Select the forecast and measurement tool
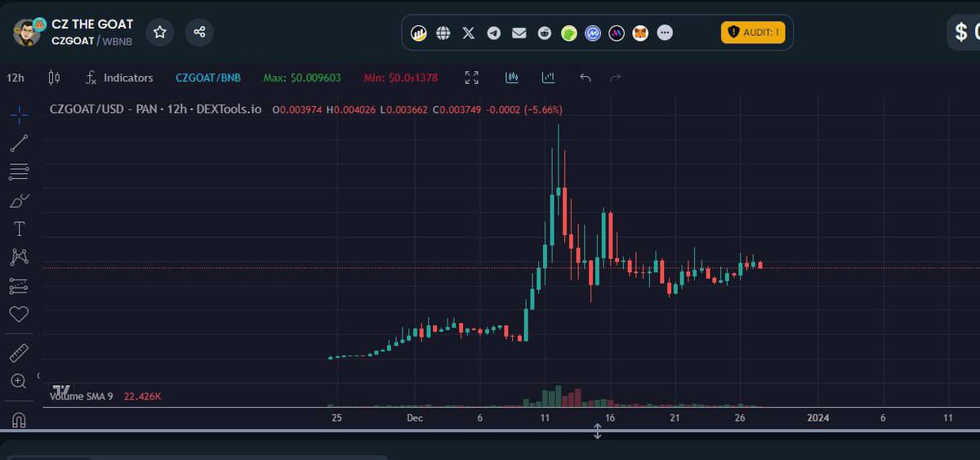 point(20,286)
